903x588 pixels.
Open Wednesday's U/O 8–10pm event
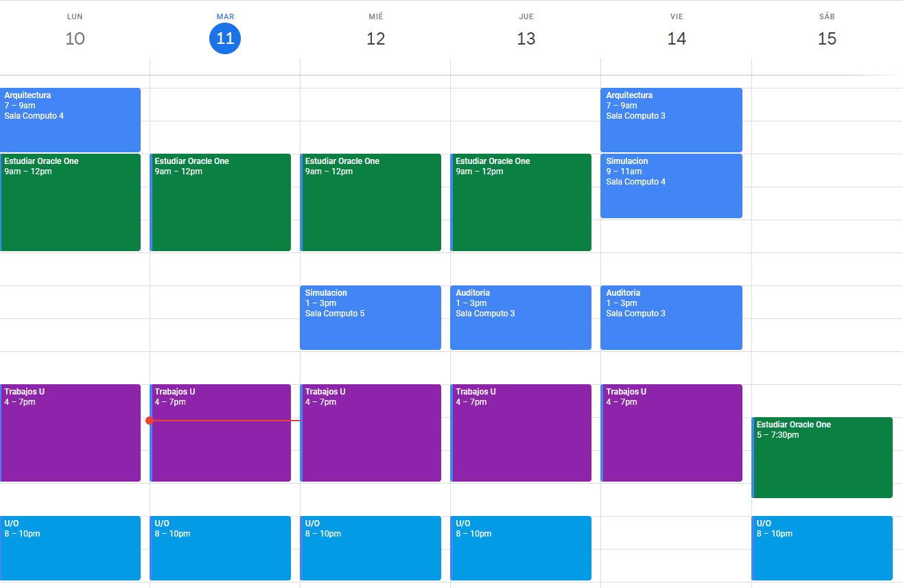371,548
